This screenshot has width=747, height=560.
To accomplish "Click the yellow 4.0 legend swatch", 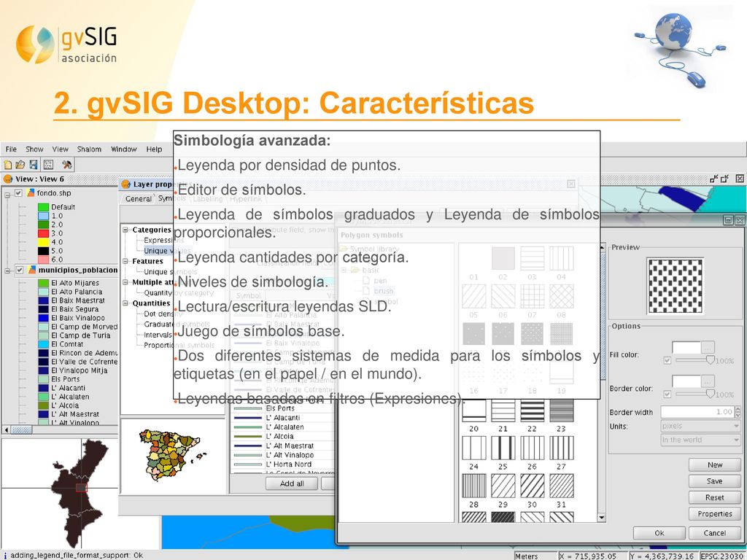I will 43,242.
